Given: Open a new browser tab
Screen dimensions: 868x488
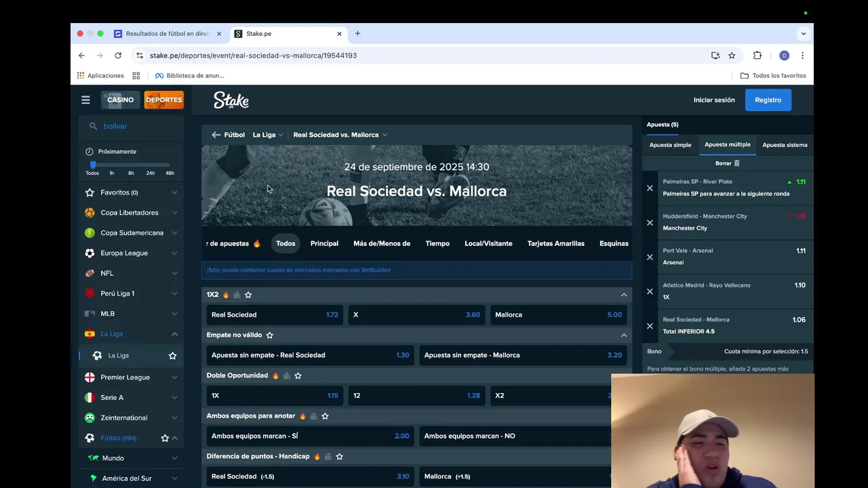Looking at the screenshot, I should click(357, 33).
